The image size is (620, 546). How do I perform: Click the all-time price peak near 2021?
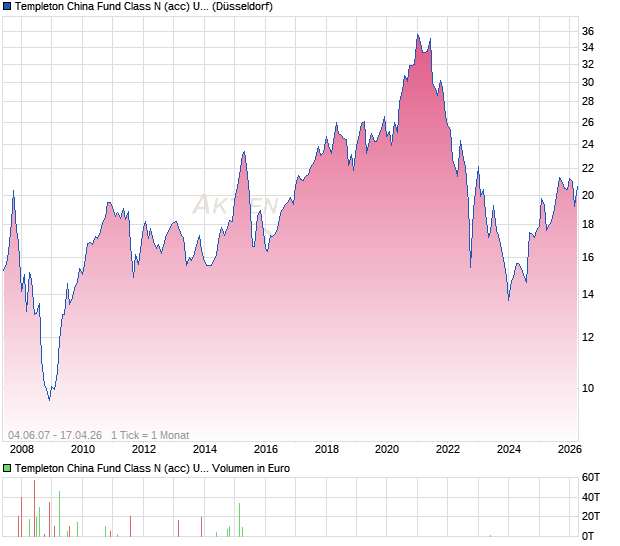[x=418, y=35]
